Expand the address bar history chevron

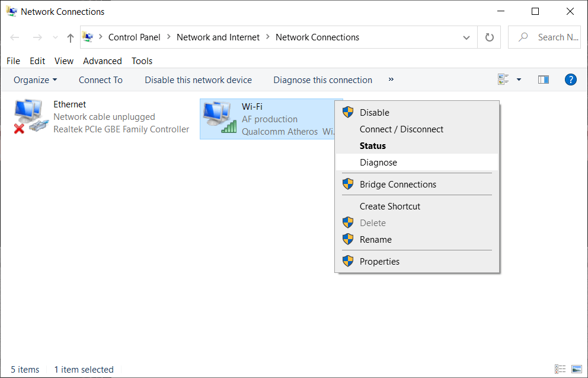466,37
